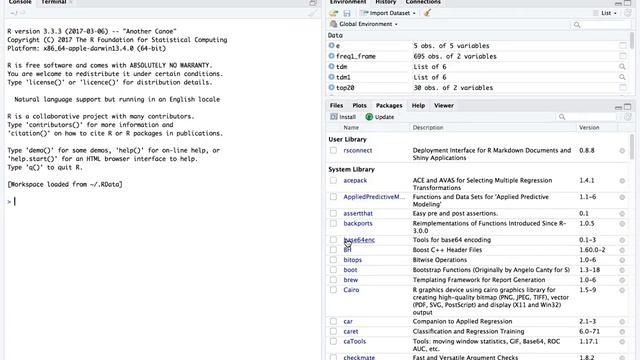Check the caret package checkbox
The image size is (640, 360).
click(x=333, y=331)
